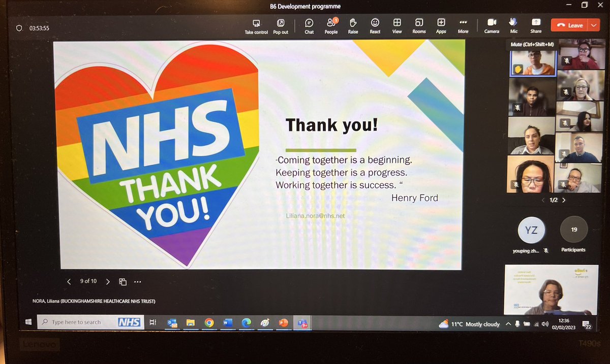Image resolution: width=610 pixels, height=364 pixels.
Task: Open the Share content tray
Action: pos(536,26)
